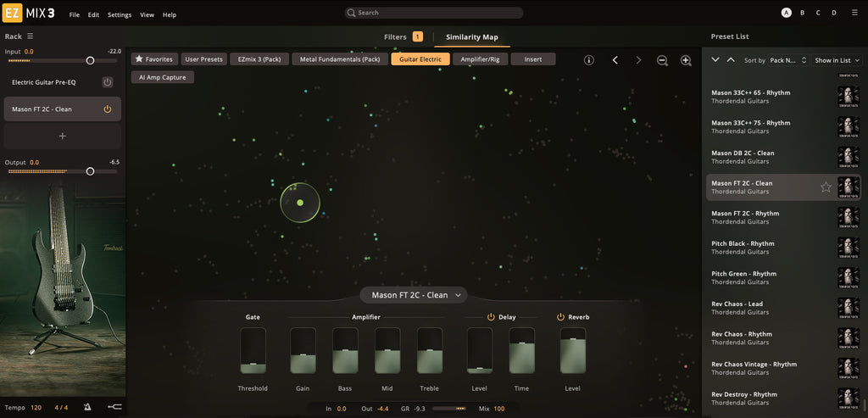Select Mason DB 2C - Clean preset

(x=783, y=157)
